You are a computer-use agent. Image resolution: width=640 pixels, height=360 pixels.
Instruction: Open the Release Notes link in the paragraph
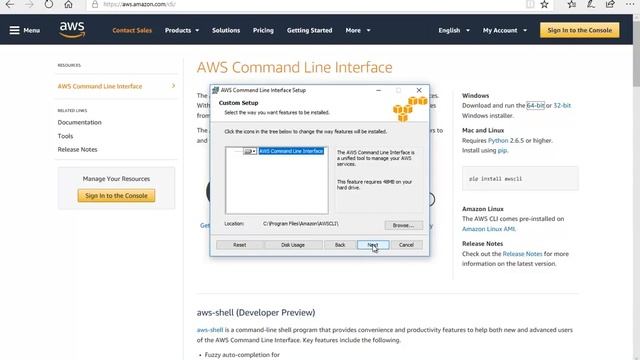(x=522, y=254)
